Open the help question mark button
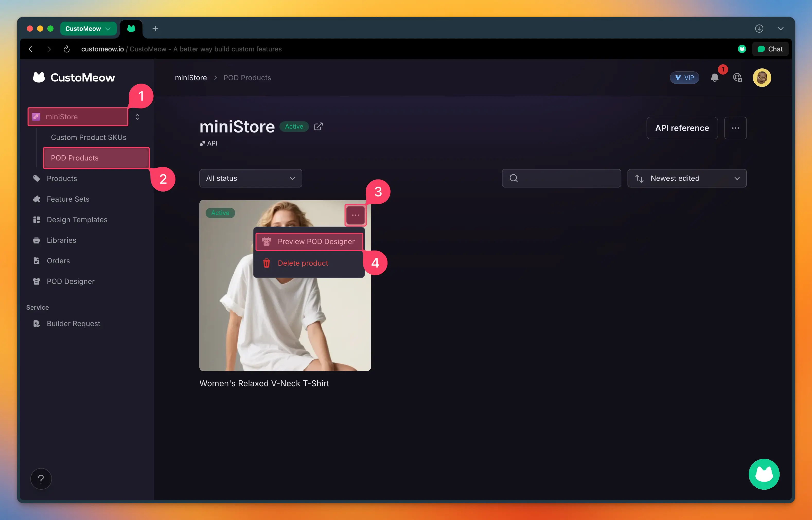Viewport: 812px width, 520px height. (41, 479)
